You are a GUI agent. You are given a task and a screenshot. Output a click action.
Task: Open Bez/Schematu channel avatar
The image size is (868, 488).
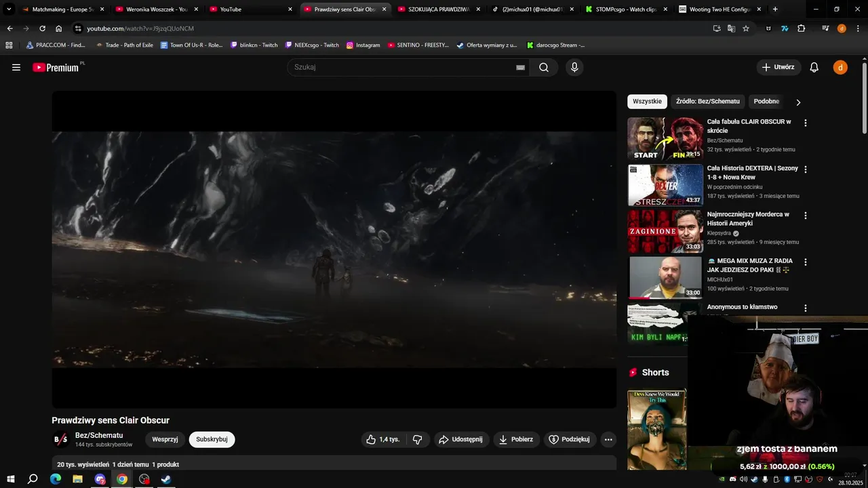[x=60, y=439]
